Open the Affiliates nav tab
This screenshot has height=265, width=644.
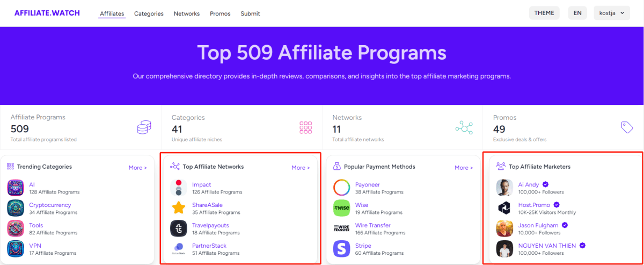click(x=112, y=13)
